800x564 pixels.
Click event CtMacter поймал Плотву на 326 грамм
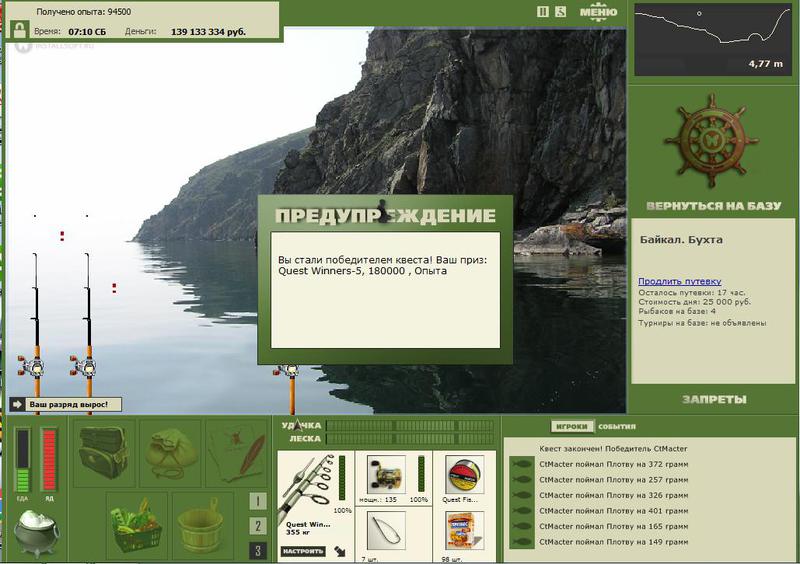click(x=613, y=495)
